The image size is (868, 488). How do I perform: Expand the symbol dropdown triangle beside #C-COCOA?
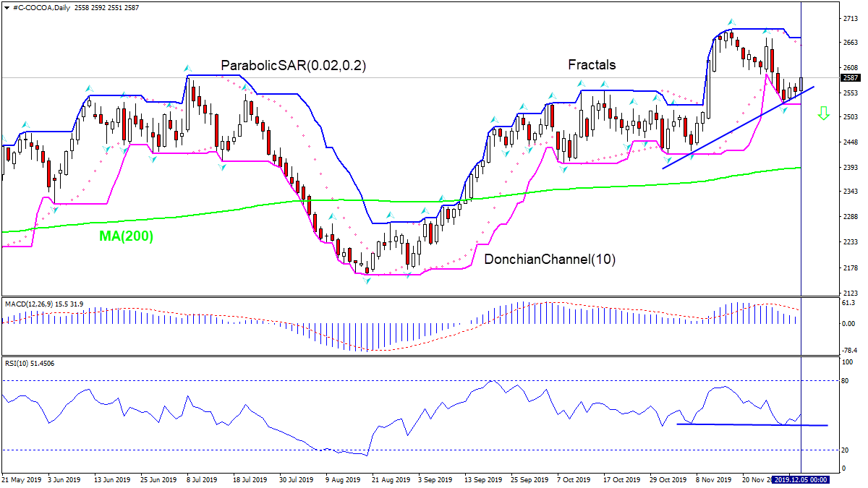point(7,8)
